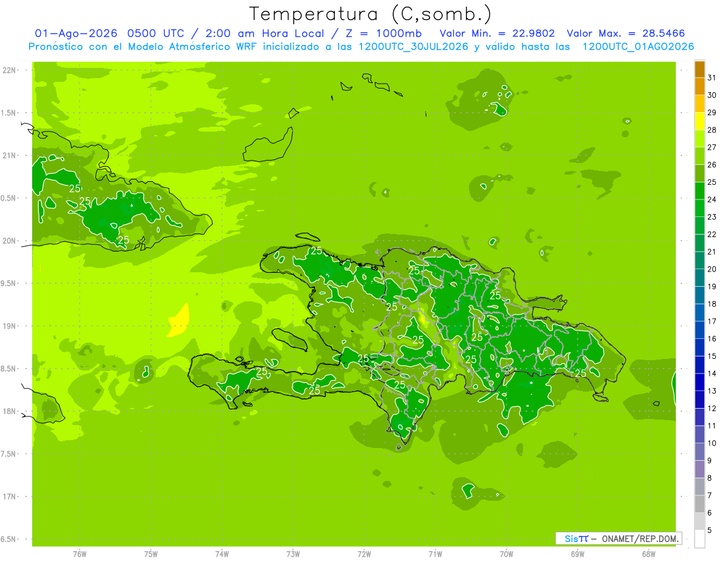Click the Valor Max. = 28.5466 text
Viewport: 728px width, 562px height.
[625, 33]
